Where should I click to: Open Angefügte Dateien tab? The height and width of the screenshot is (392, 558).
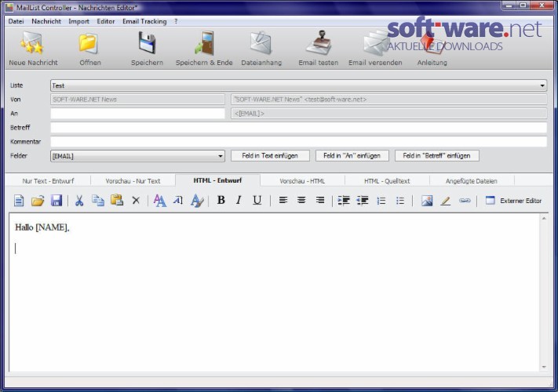[x=472, y=181]
